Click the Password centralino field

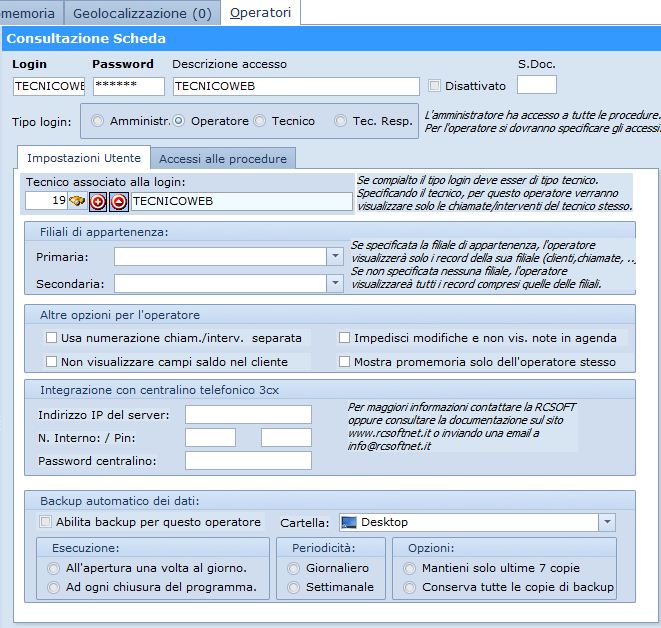point(248,460)
